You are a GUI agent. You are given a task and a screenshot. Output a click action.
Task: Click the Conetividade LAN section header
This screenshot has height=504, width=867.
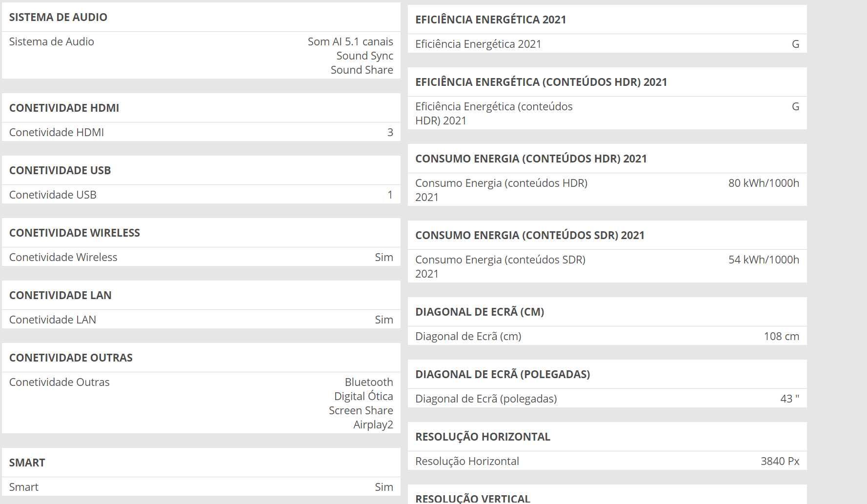coord(60,295)
